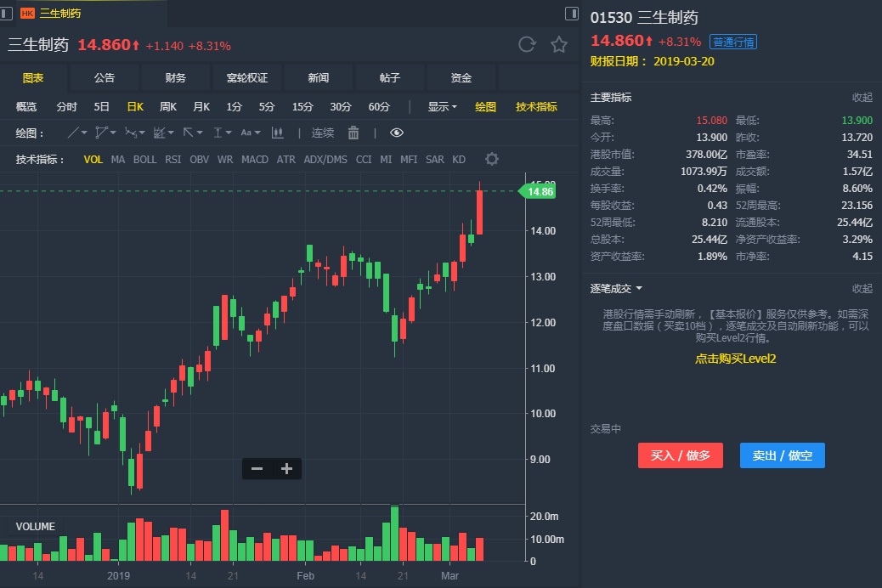Zoom out the chart with minus button
This screenshot has height=588, width=882.
click(x=257, y=468)
